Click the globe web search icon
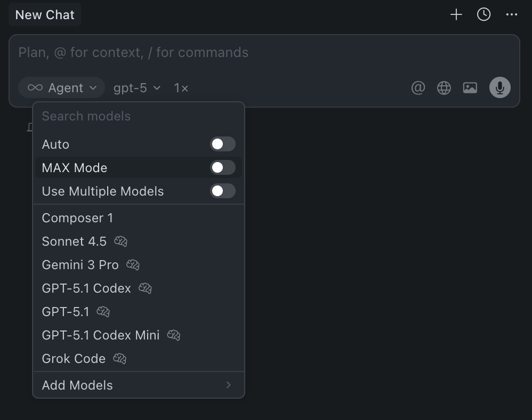This screenshot has width=532, height=420. point(444,88)
